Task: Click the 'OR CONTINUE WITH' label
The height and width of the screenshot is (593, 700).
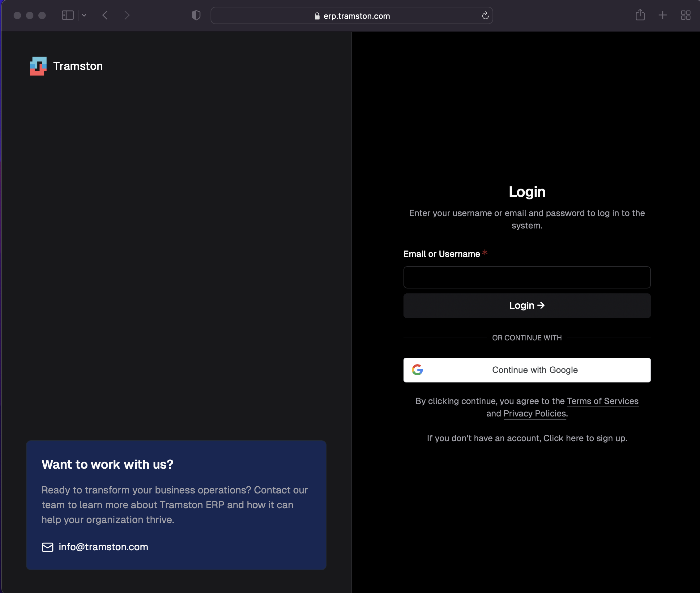Action: click(x=527, y=338)
